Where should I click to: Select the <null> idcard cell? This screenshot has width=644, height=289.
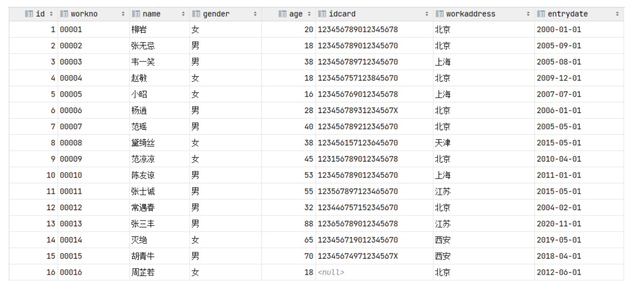[374, 272]
